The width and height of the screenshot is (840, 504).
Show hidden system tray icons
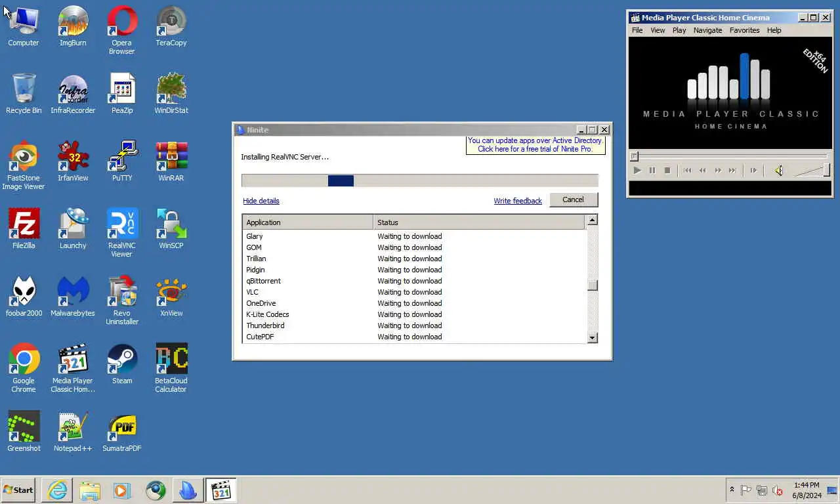pyautogui.click(x=732, y=490)
